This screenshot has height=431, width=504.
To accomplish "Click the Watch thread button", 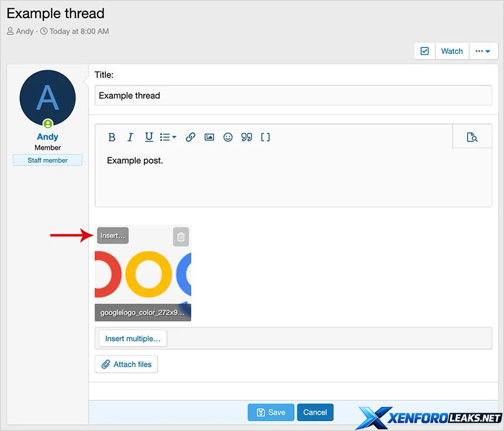I will coord(451,51).
